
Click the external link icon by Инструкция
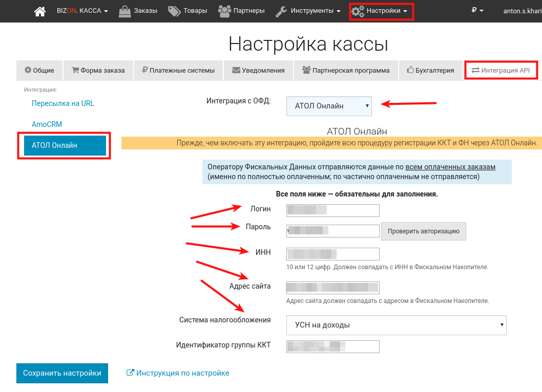click(130, 373)
